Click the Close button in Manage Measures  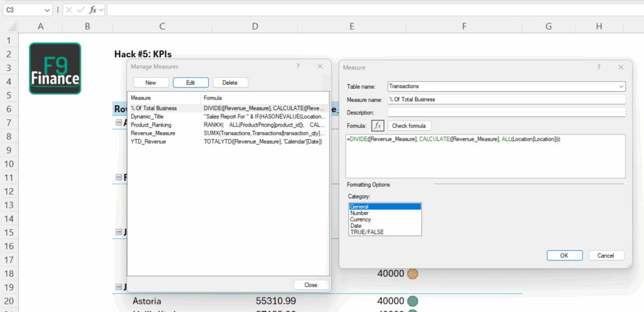coord(311,285)
